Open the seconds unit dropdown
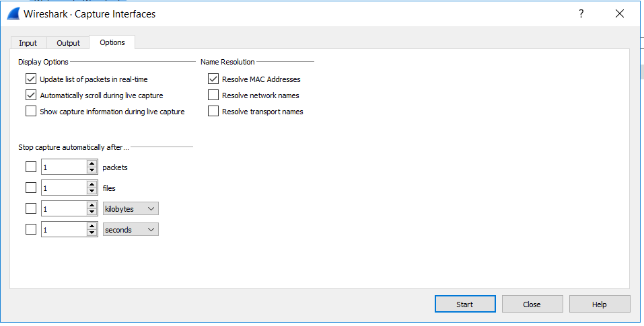 pos(131,230)
